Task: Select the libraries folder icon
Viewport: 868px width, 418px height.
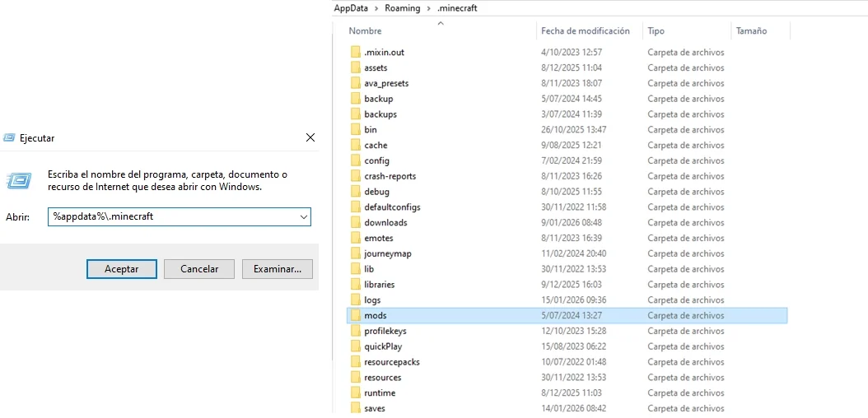Action: tap(356, 284)
